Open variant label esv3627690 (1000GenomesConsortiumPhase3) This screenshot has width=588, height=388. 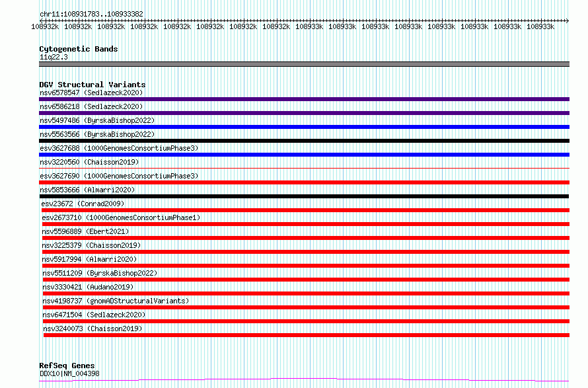[119, 176]
